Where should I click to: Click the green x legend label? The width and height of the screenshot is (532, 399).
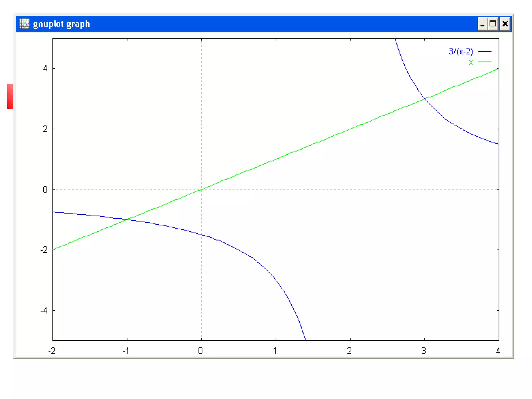tap(471, 62)
